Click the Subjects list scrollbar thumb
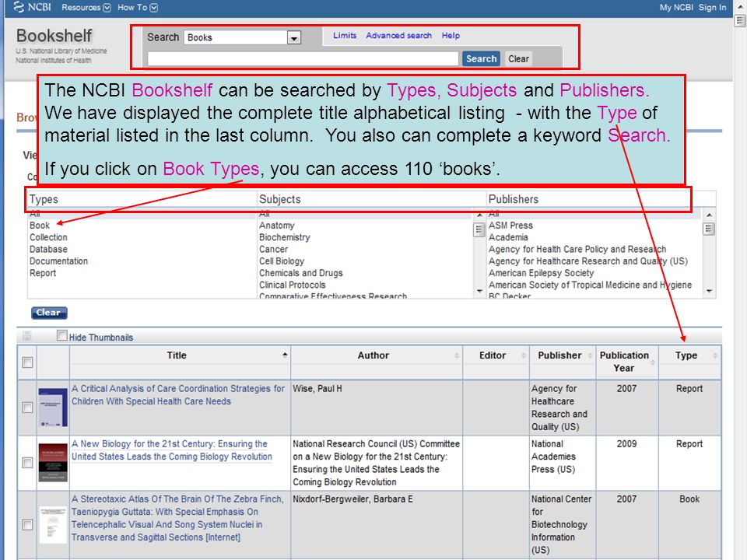This screenshot has height=560, width=747. tap(479, 230)
